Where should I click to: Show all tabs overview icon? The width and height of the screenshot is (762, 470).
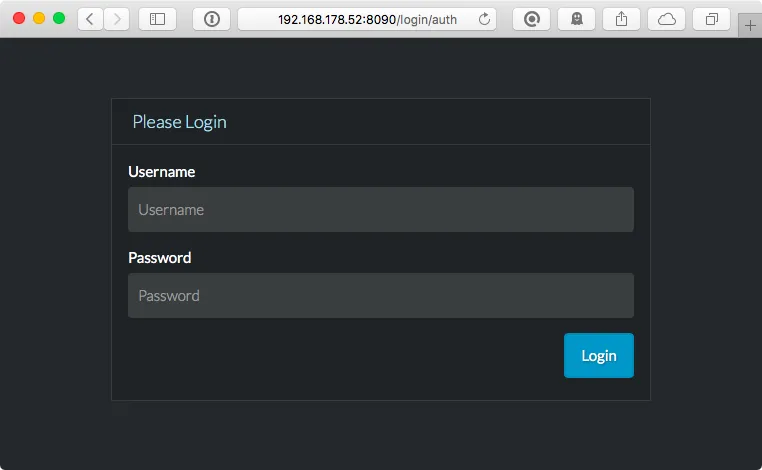tap(711, 19)
